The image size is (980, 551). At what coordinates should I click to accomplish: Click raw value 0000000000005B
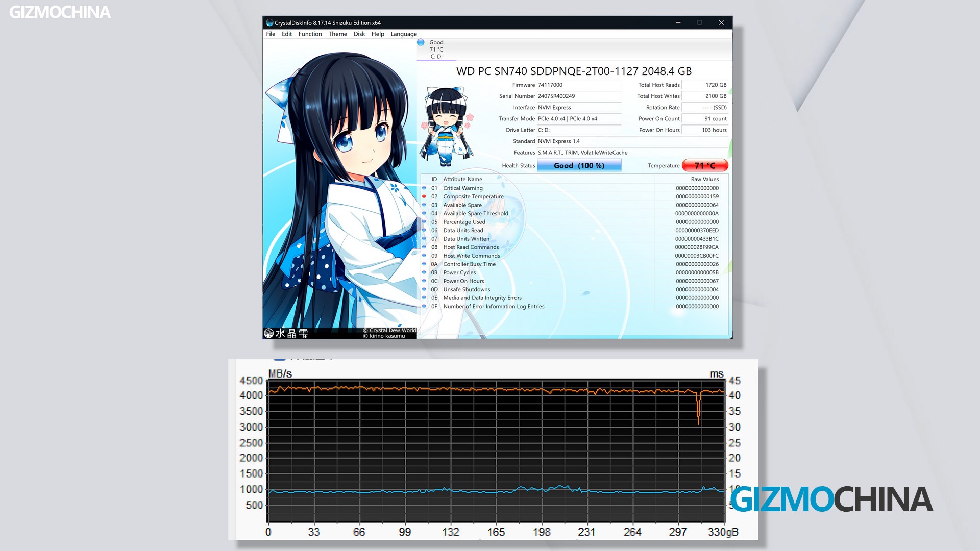pyautogui.click(x=697, y=272)
